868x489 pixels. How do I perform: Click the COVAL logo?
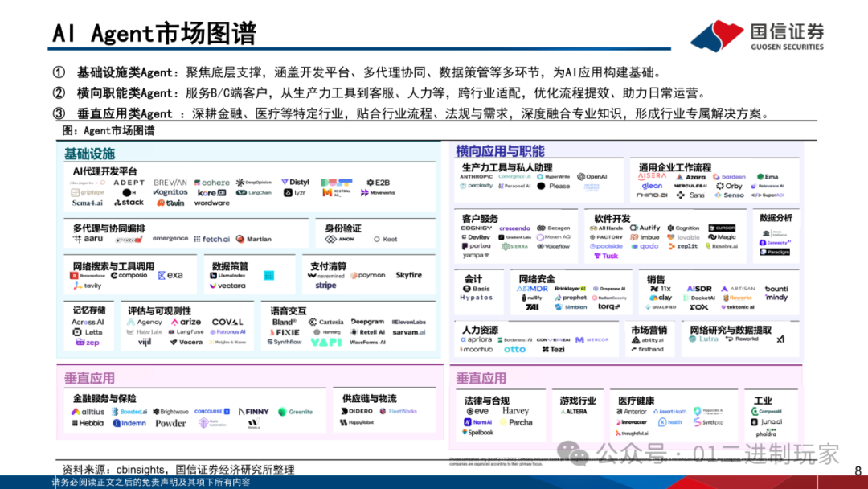tap(227, 322)
